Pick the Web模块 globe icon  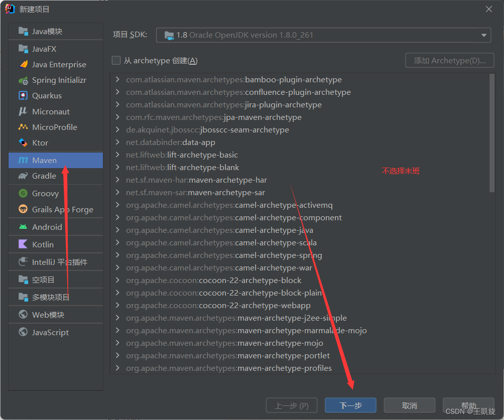tap(23, 314)
